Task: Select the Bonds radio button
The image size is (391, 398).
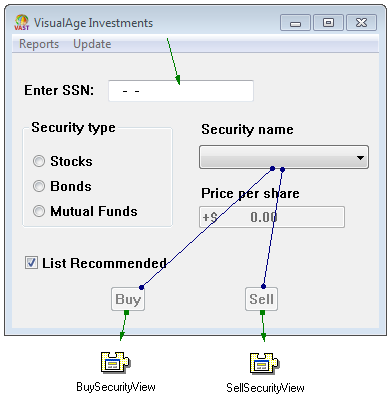Action: point(39,186)
